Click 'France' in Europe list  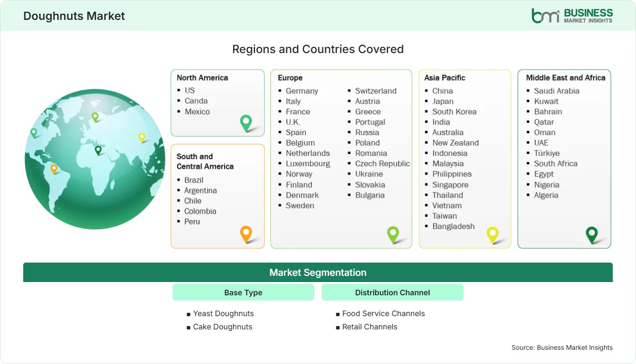(x=298, y=111)
